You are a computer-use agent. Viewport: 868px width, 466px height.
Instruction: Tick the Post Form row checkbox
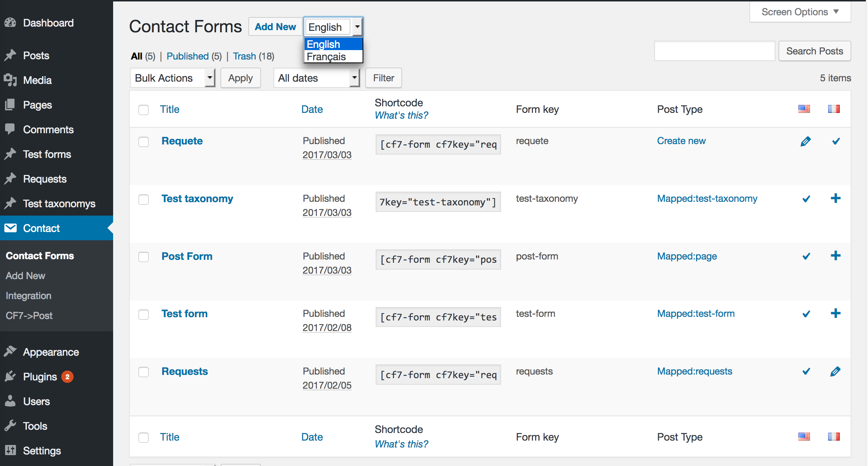pyautogui.click(x=144, y=257)
